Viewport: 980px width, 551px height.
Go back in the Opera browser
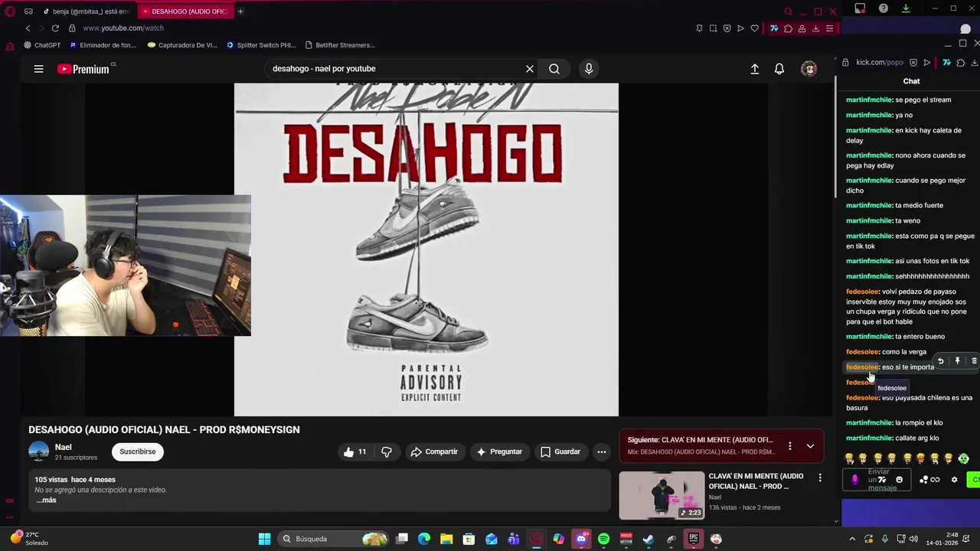point(28,28)
